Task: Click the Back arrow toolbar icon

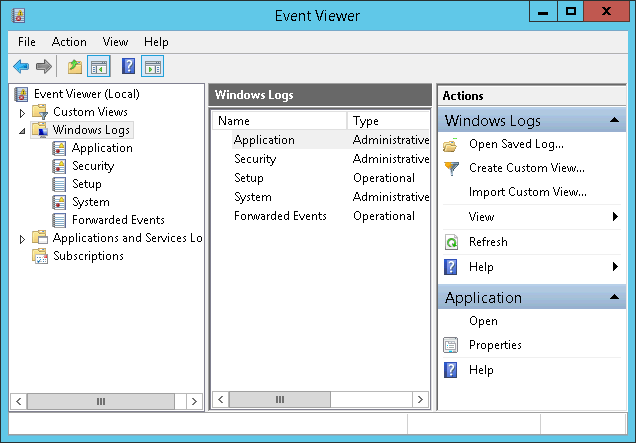Action: pos(21,67)
